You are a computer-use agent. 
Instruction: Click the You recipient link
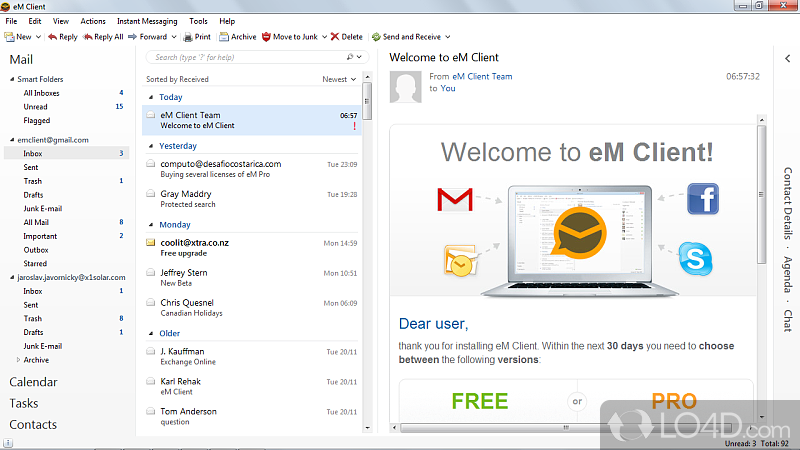point(447,88)
